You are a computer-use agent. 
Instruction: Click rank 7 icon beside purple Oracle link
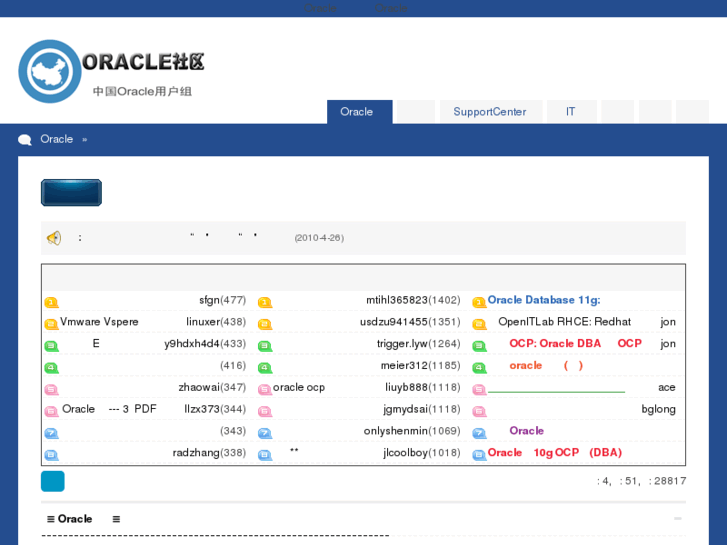(479, 433)
